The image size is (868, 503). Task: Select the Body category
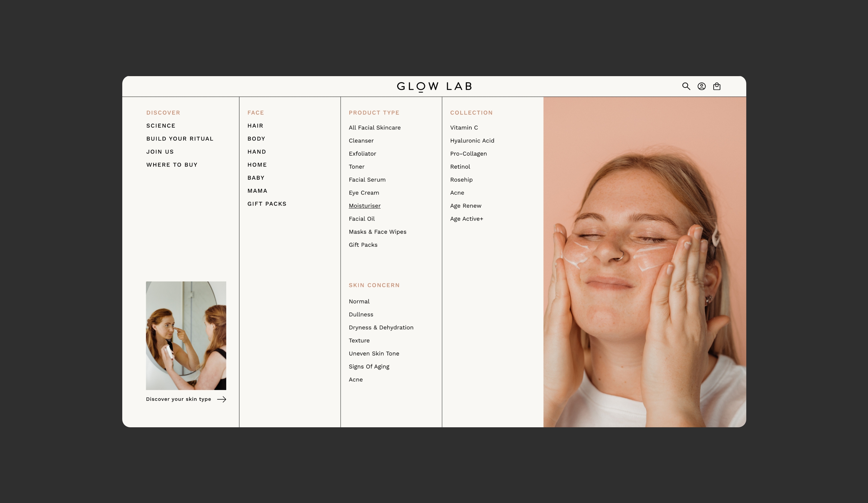(256, 139)
